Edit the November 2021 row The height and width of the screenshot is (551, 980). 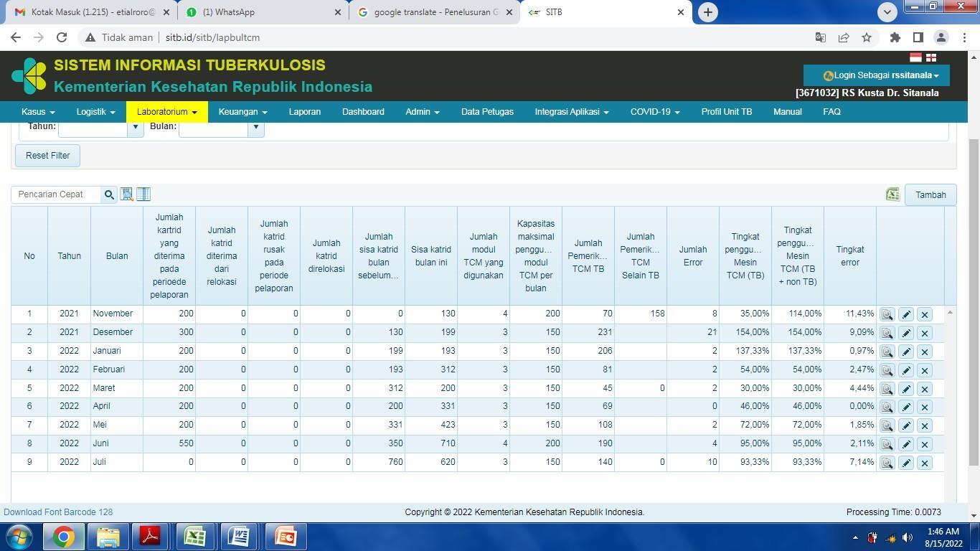(906, 314)
